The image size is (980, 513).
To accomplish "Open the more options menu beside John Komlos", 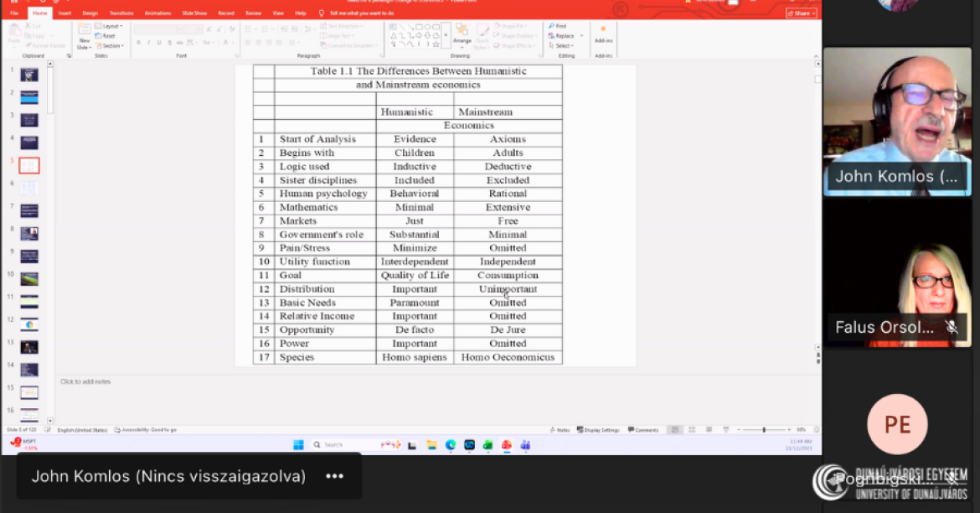I will [x=334, y=476].
